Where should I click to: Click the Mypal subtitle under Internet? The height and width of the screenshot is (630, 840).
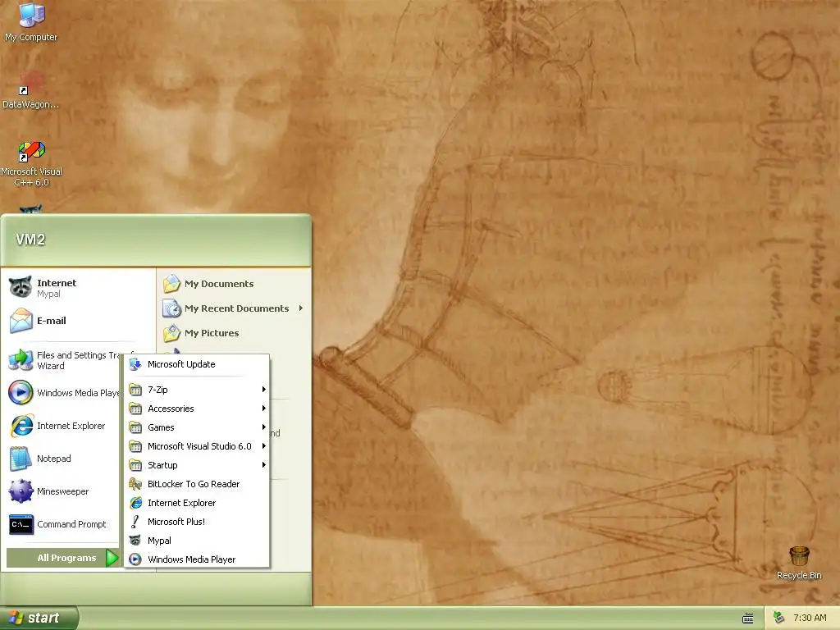[x=48, y=294]
